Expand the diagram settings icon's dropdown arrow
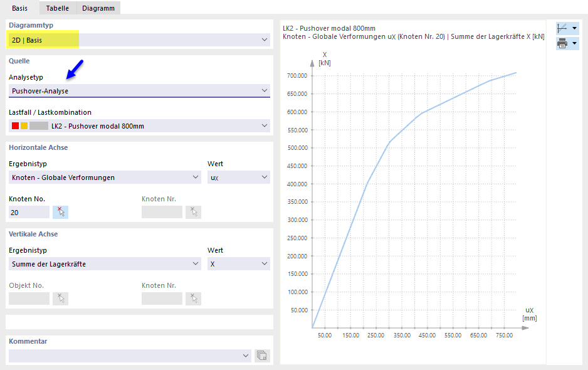 coord(574,28)
